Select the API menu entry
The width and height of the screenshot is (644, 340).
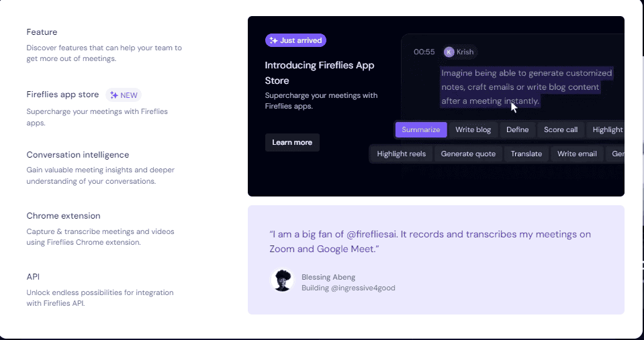pyautogui.click(x=34, y=276)
